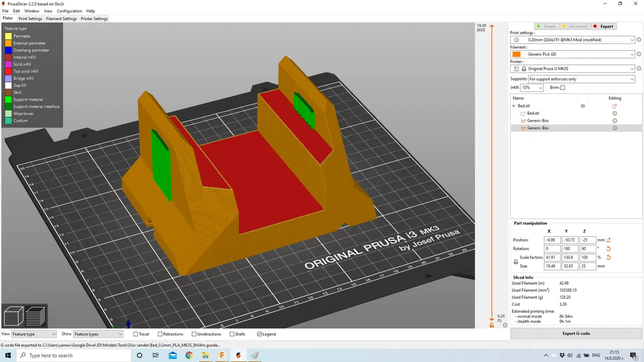This screenshot has height=362, width=644.
Task: Reset rotation with the orange arrow
Action: [608, 248]
